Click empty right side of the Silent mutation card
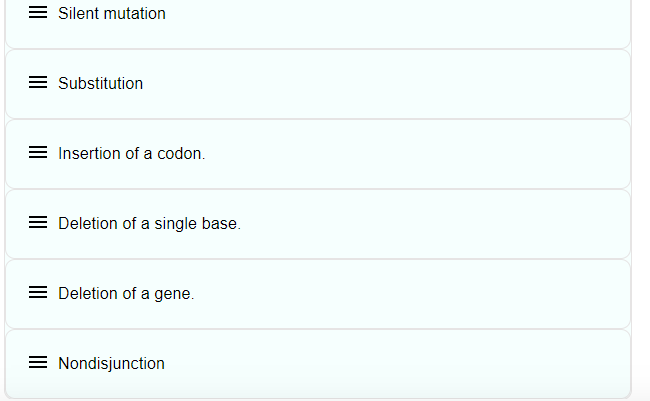 [450, 14]
